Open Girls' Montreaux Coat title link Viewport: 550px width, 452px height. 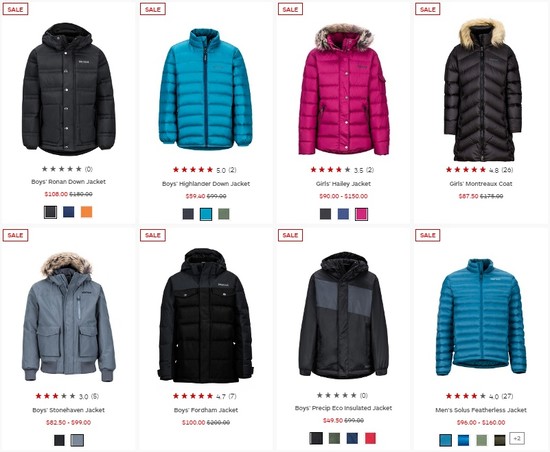pos(481,184)
